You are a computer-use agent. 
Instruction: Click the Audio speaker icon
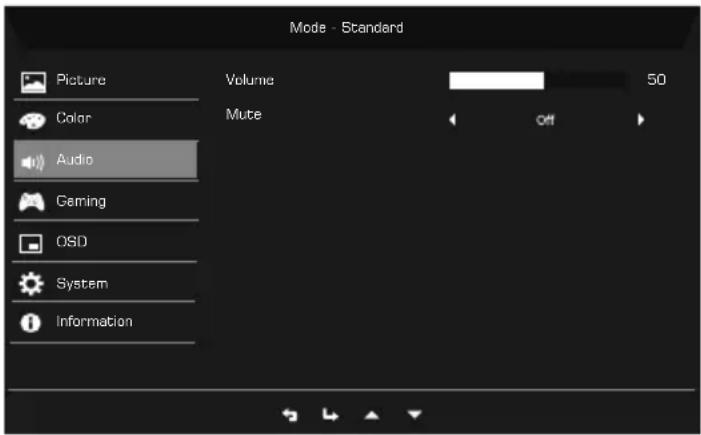33,163
